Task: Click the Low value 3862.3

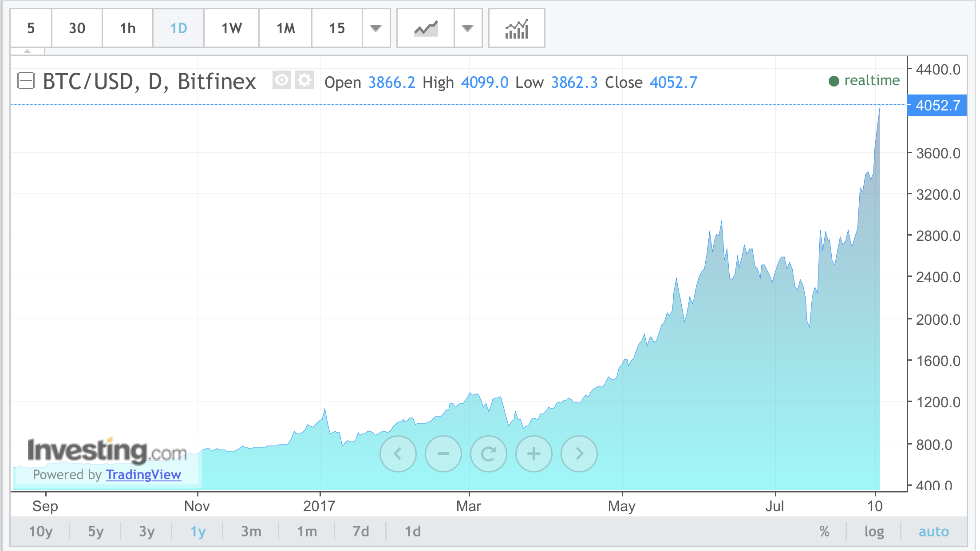Action: coord(574,82)
